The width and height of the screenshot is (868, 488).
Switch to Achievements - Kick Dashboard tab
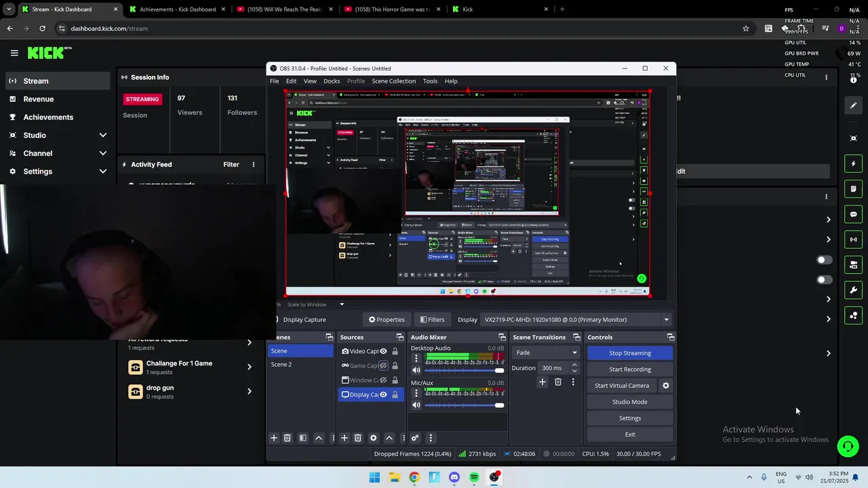click(178, 9)
